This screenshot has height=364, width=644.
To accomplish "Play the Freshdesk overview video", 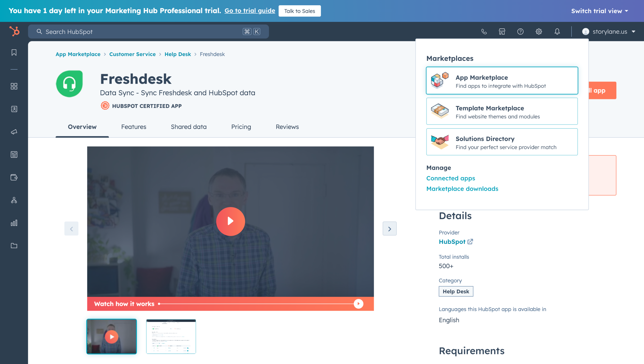I will coord(230,221).
